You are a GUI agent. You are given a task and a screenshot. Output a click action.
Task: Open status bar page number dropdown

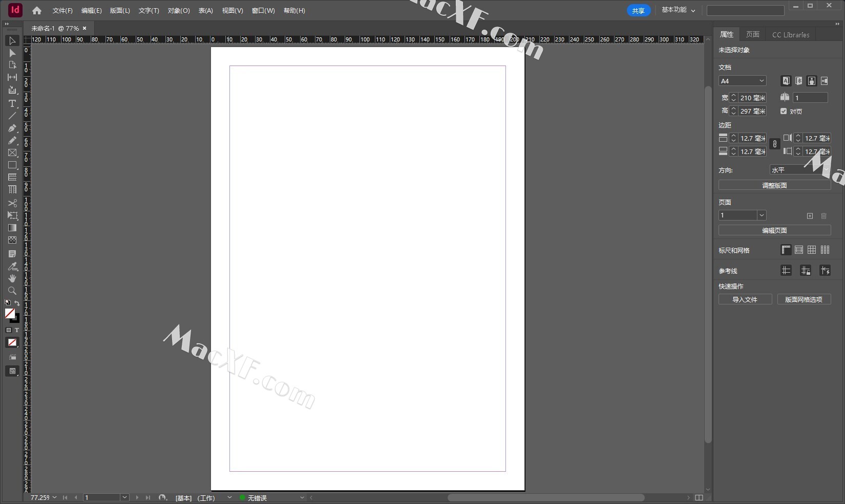tap(124, 497)
